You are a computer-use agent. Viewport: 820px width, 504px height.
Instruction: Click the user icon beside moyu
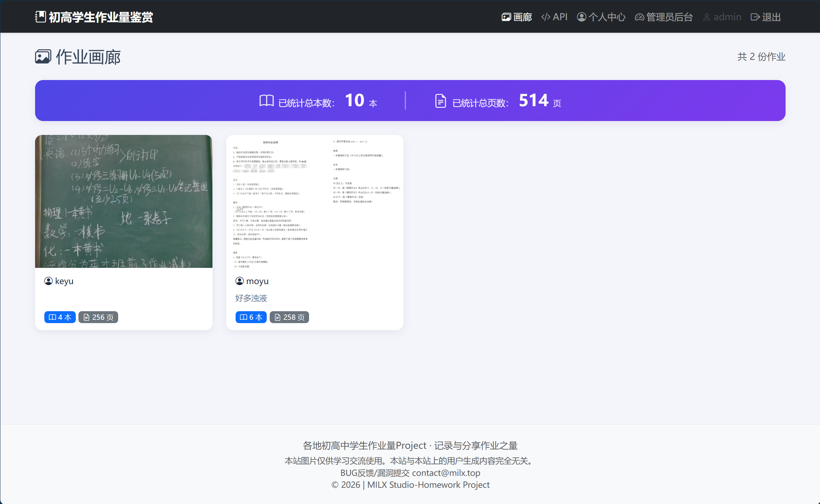pos(240,281)
